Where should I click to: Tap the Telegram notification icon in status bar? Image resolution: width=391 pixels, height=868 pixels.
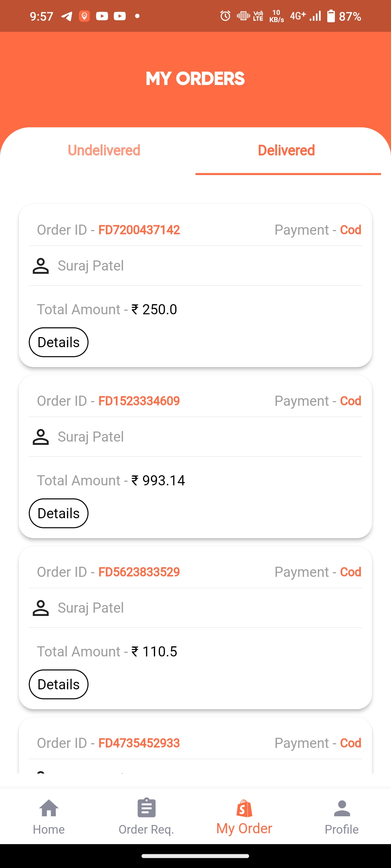click(67, 16)
